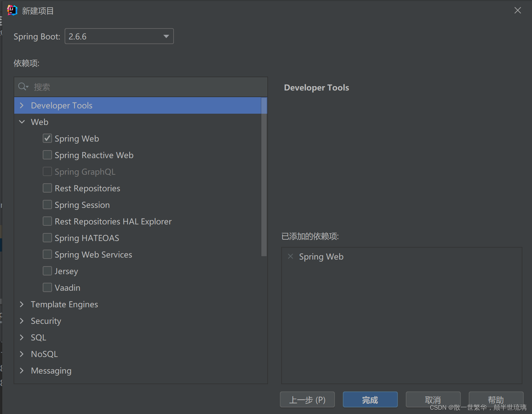
Task: Expand the NoSQL category
Action: coord(22,354)
